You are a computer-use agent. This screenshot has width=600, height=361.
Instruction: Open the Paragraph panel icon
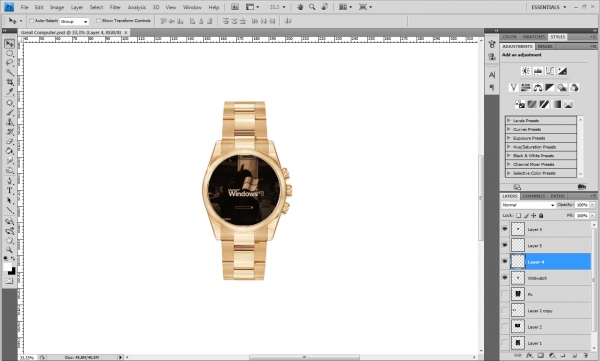click(x=492, y=87)
